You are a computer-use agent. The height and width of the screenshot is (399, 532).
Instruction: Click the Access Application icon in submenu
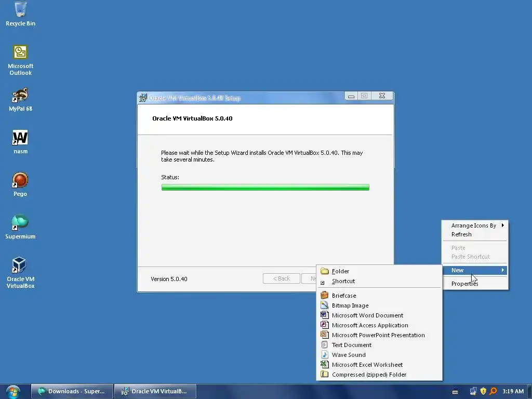pos(325,325)
